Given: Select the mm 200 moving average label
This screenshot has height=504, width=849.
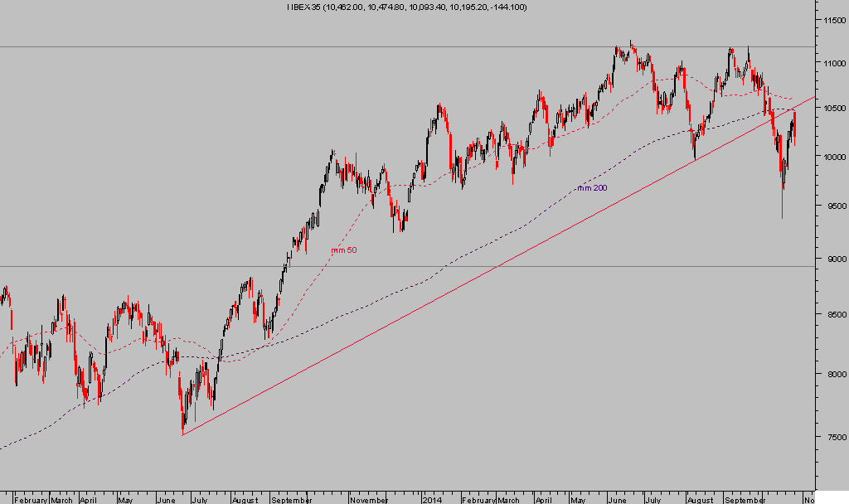Looking at the screenshot, I should pyautogui.click(x=591, y=188).
